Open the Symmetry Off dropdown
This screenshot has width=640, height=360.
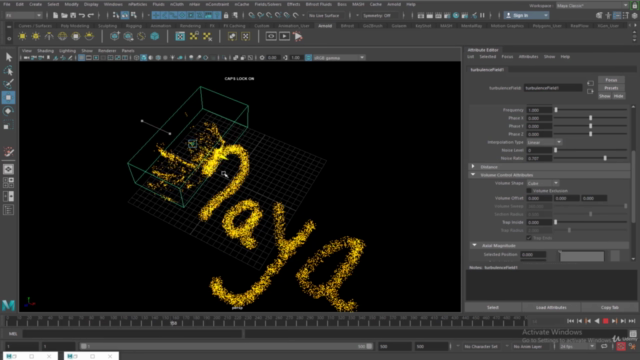(379, 16)
